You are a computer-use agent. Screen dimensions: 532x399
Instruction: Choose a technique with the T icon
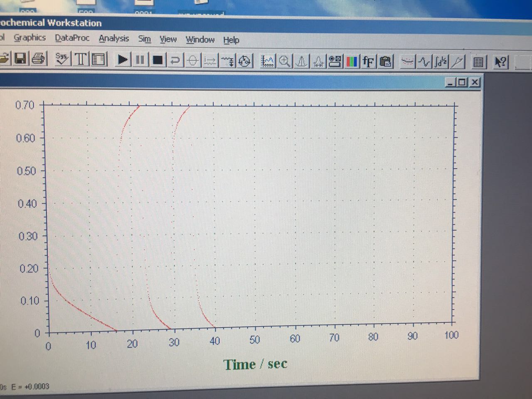tap(81, 59)
